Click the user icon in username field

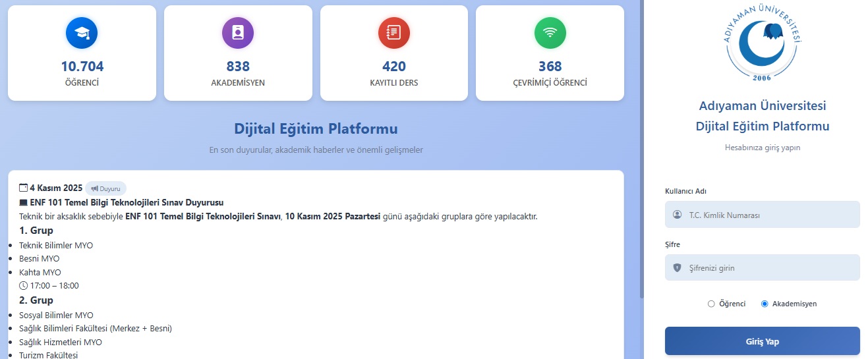pyautogui.click(x=678, y=215)
